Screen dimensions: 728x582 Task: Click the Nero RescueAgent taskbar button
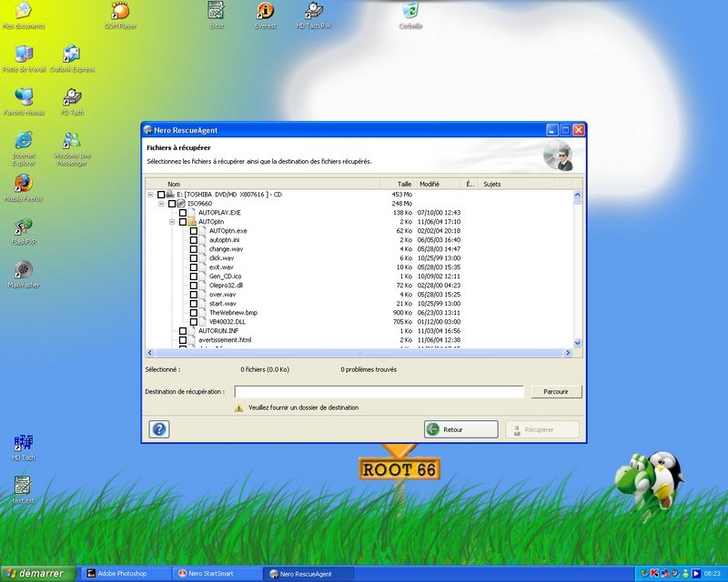pos(308,574)
